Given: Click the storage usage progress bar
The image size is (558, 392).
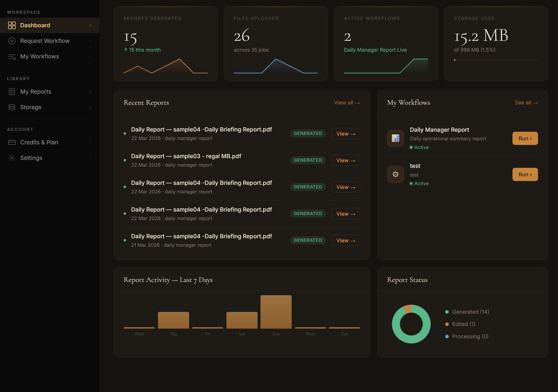Looking at the screenshot, I should pyautogui.click(x=496, y=60).
